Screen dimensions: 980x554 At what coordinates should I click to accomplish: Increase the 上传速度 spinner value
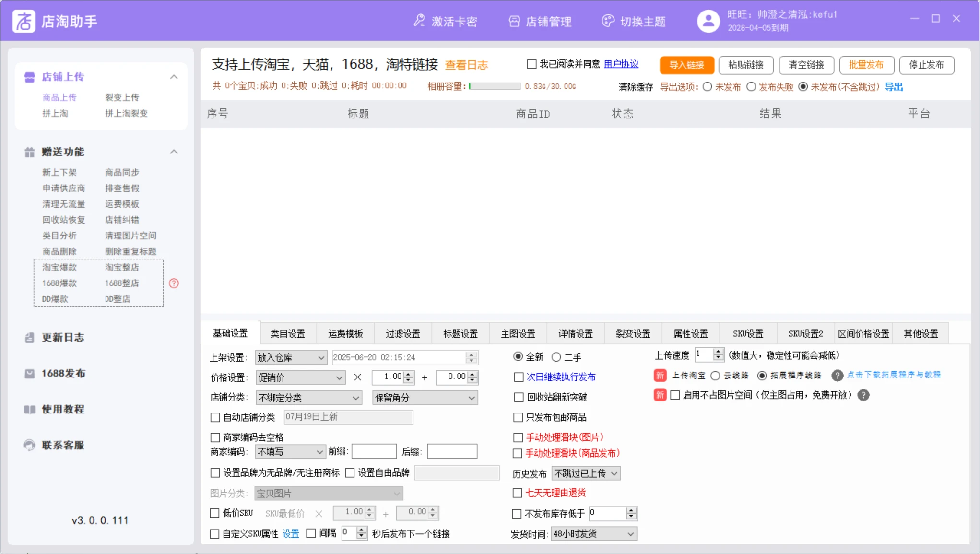click(x=718, y=353)
